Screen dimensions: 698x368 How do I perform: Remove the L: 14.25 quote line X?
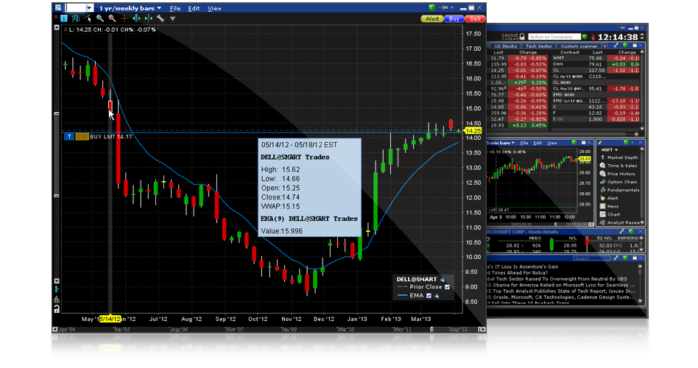(65, 30)
